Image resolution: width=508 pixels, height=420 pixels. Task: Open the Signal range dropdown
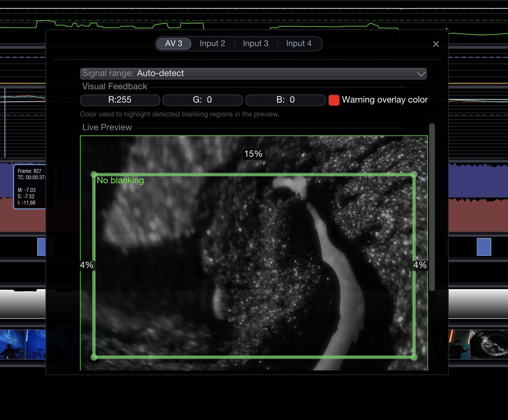pyautogui.click(x=253, y=73)
